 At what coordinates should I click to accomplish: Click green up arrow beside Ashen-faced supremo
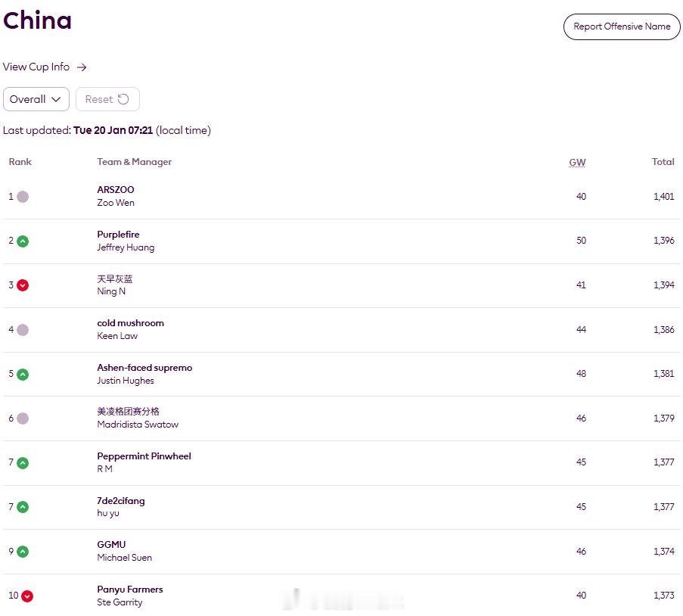click(x=23, y=374)
